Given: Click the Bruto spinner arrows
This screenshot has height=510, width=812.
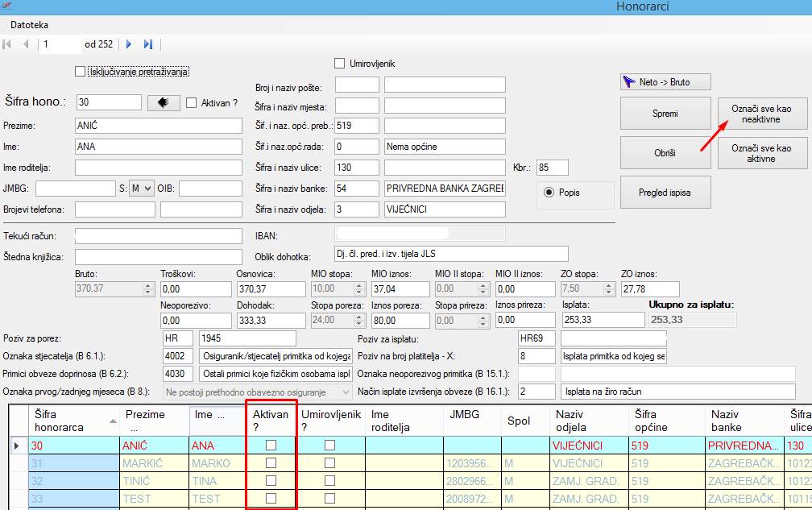Looking at the screenshot, I should coord(147,288).
